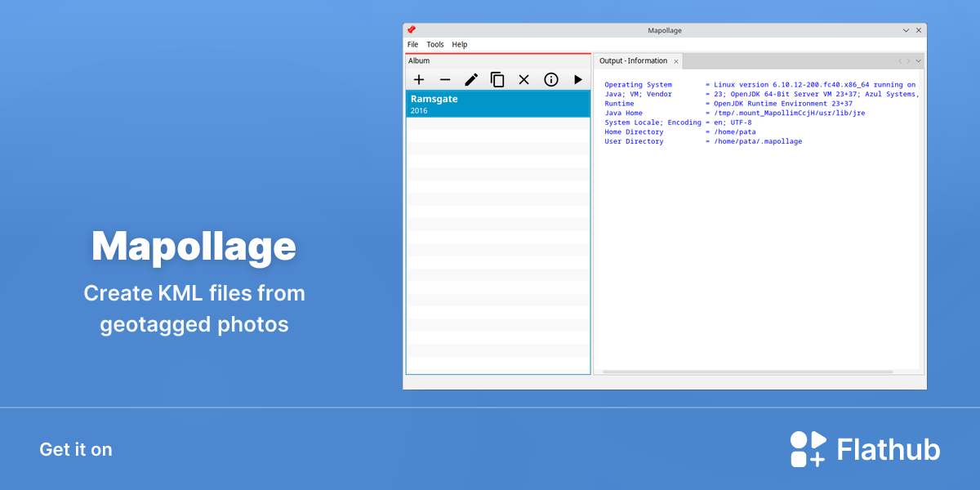
Task: Click the Mapollage pin icon in title bar
Action: click(412, 30)
